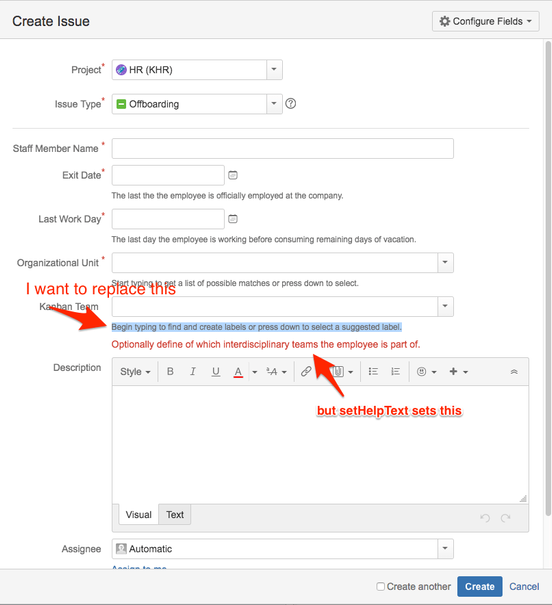Focus the Assignee field showing Automatic
The image size is (552, 605).
pyautogui.click(x=275, y=549)
